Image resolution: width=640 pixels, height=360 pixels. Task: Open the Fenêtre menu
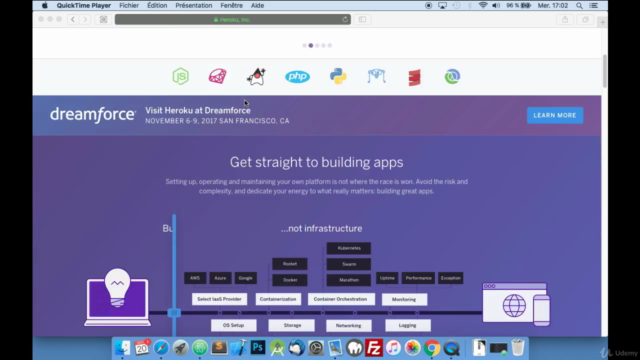tap(231, 5)
